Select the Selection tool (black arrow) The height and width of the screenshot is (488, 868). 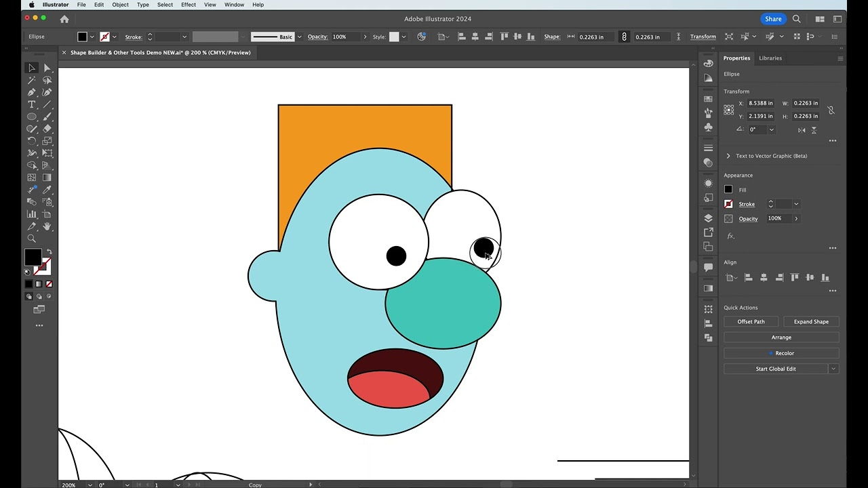click(32, 68)
